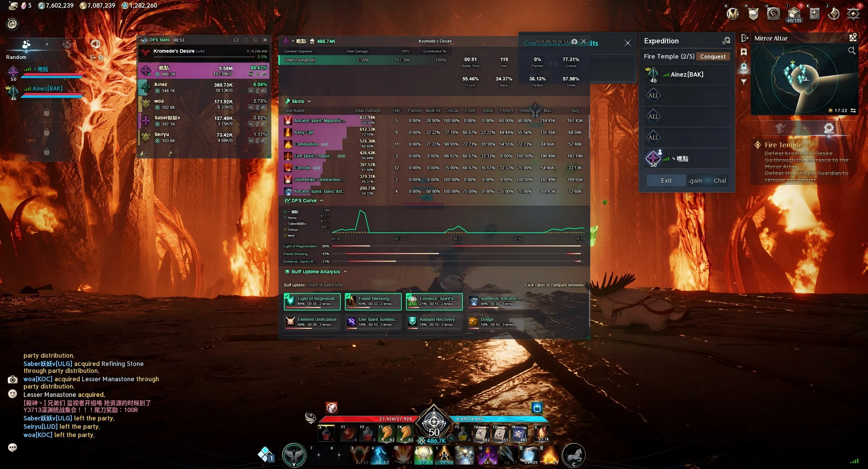The height and width of the screenshot is (469, 868).
Task: Switch to the quest feather tab under minimap
Action: [780, 128]
